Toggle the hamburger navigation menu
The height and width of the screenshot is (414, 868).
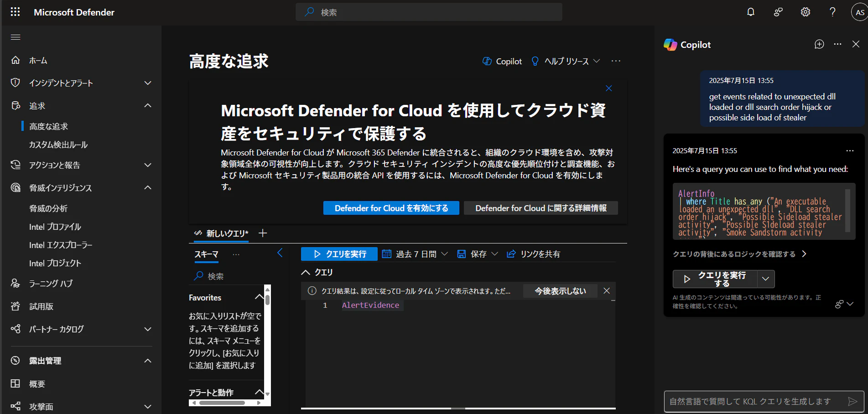(x=16, y=37)
